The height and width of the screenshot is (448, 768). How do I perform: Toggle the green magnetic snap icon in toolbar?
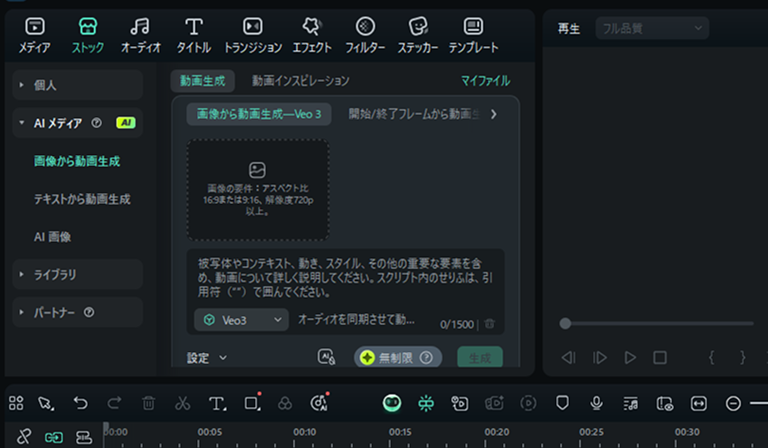(x=426, y=403)
